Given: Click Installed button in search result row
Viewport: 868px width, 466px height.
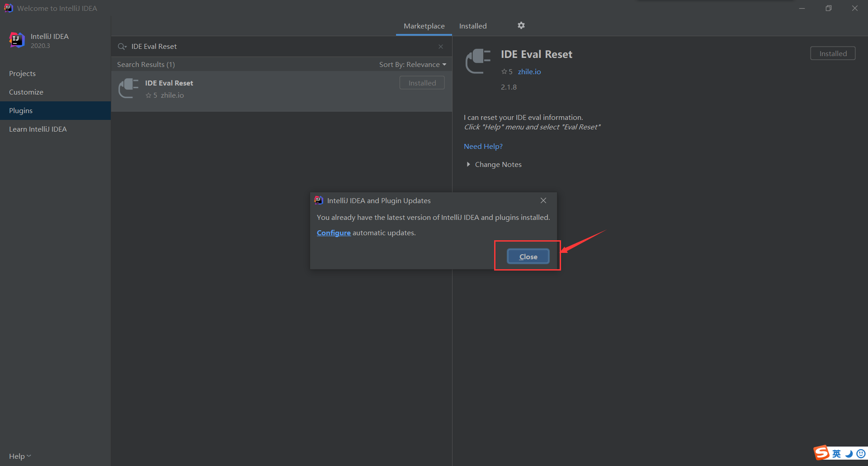Looking at the screenshot, I should 422,83.
